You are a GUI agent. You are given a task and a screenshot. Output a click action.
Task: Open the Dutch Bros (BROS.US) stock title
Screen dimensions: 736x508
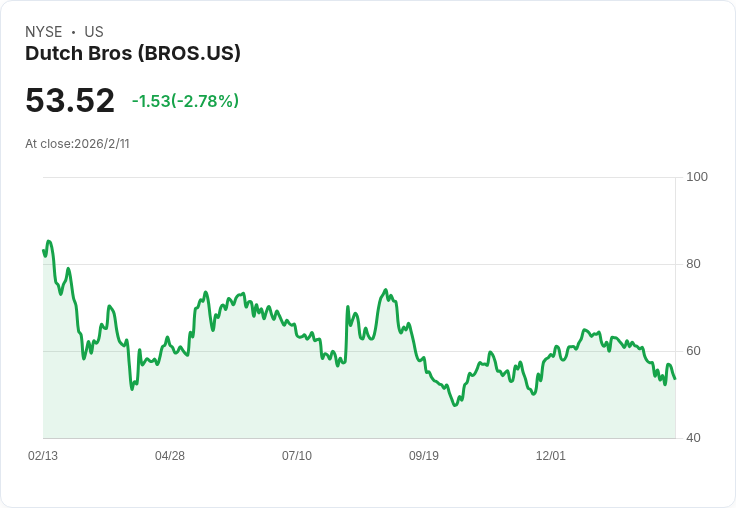133,54
